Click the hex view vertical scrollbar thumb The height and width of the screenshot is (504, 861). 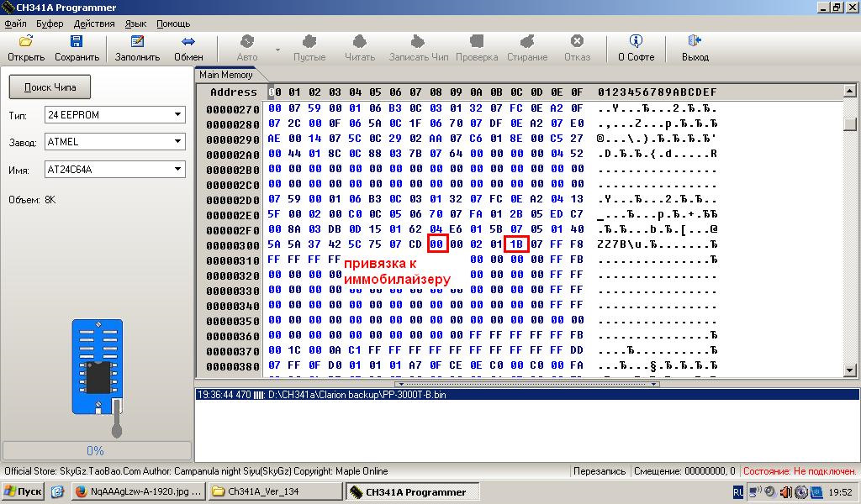point(850,123)
